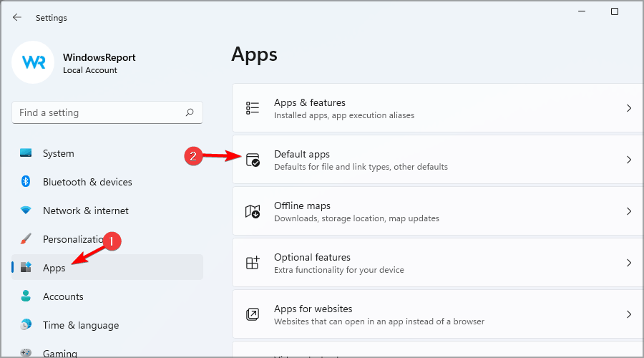Click the Default apps icon
This screenshot has width=644, height=358.
[253, 160]
